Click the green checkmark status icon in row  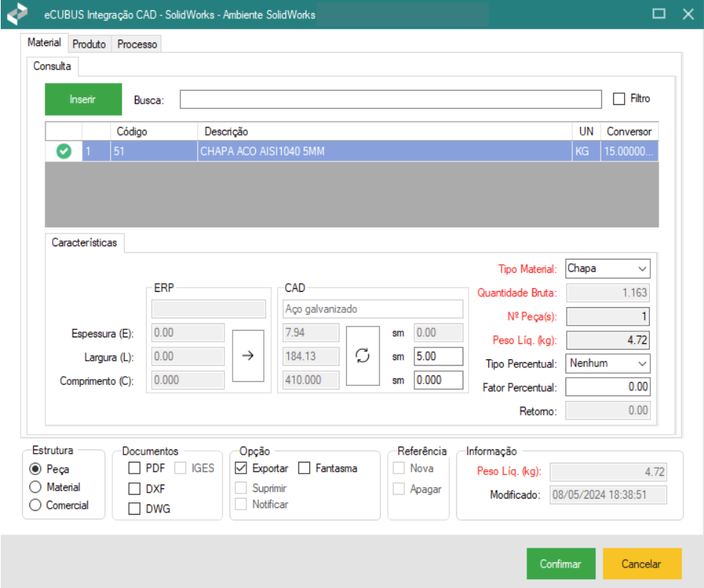point(64,152)
